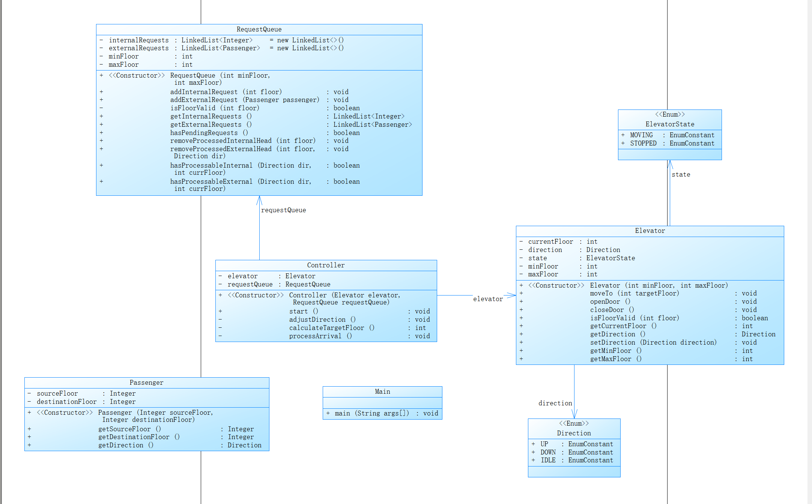812x504 pixels.
Task: Select the IDLE enum constant
Action: (x=548, y=460)
